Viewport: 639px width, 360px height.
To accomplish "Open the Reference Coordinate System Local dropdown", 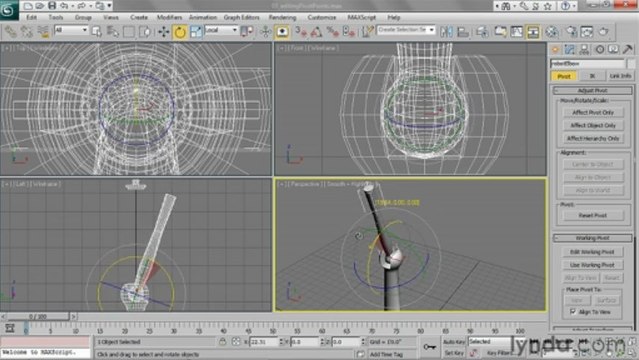I will (221, 30).
